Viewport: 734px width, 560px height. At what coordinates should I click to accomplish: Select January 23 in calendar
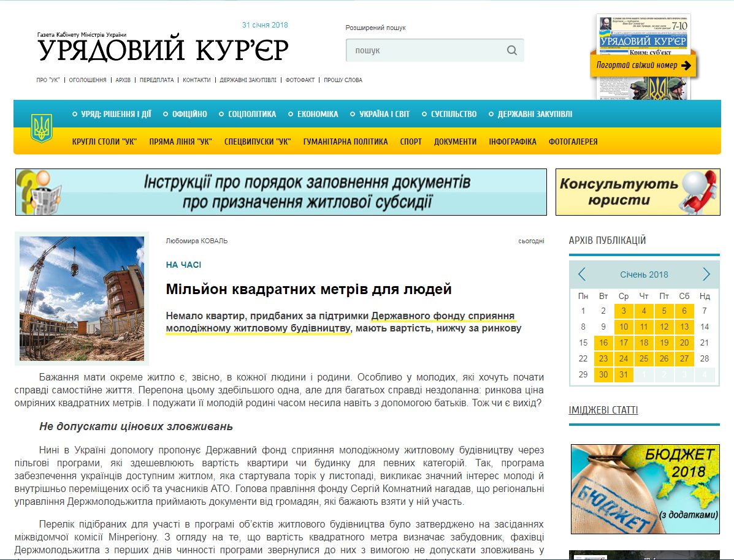[x=603, y=359]
